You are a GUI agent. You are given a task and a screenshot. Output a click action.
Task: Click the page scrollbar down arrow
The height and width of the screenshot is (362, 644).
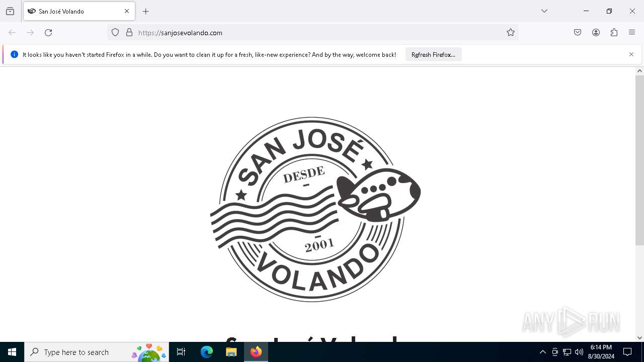click(x=639, y=338)
